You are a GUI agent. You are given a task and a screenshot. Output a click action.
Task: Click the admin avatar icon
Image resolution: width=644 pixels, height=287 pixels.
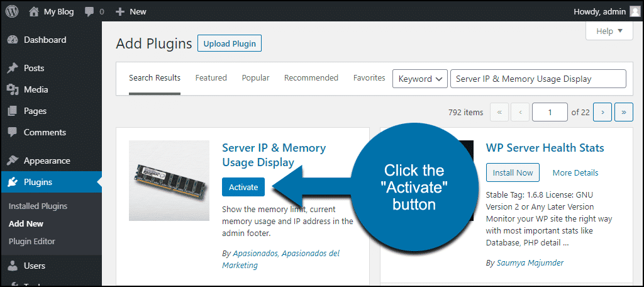point(635,11)
